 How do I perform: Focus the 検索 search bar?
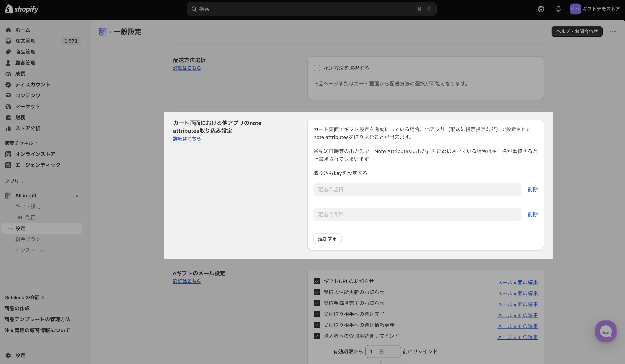point(312,9)
